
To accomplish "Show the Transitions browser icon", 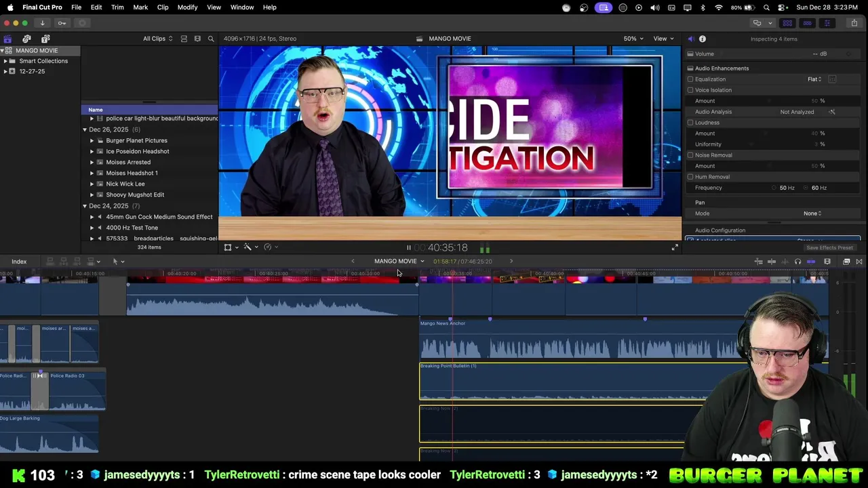I will [x=859, y=262].
